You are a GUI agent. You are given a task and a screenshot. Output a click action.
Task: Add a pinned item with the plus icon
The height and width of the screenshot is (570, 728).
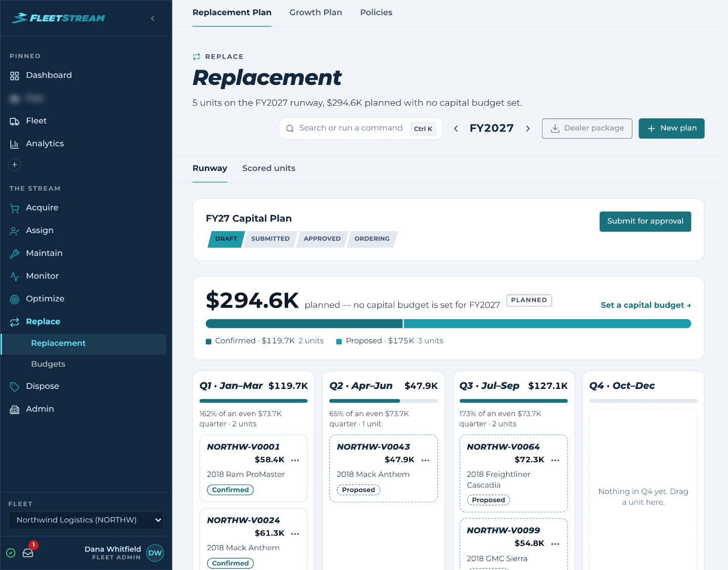pos(15,164)
